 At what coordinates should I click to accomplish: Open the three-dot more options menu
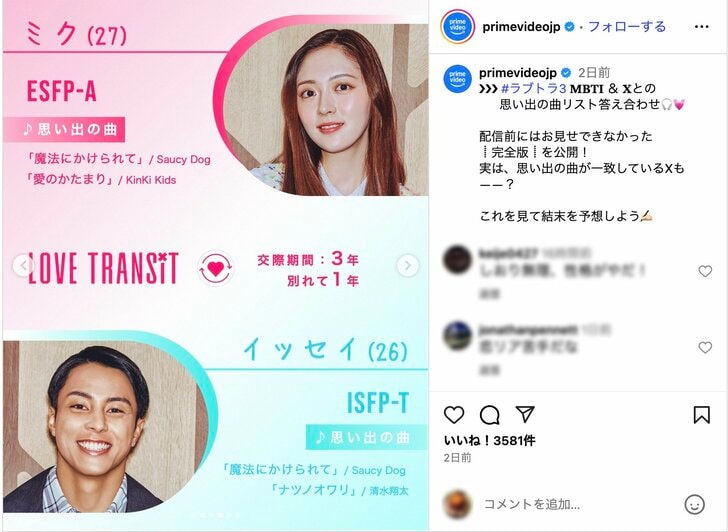(702, 27)
